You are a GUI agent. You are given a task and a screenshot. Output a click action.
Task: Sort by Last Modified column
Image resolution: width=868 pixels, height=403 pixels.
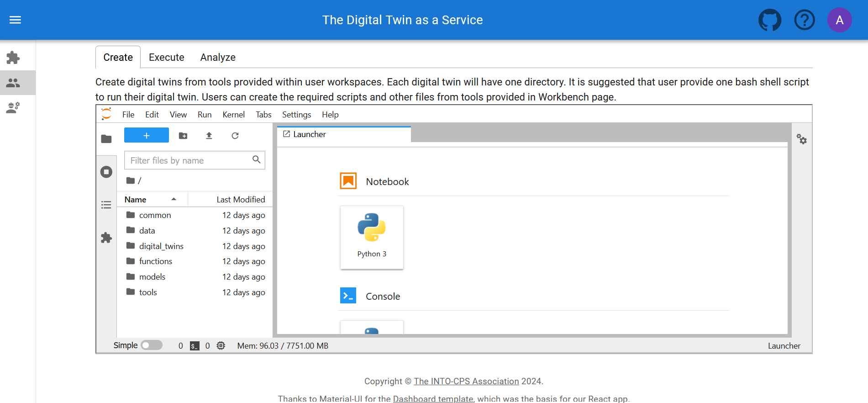(x=230, y=200)
